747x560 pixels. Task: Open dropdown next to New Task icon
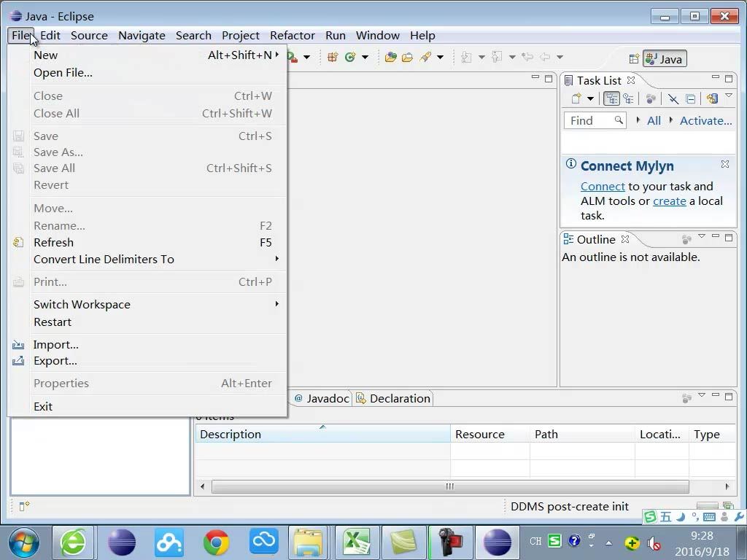(x=590, y=99)
